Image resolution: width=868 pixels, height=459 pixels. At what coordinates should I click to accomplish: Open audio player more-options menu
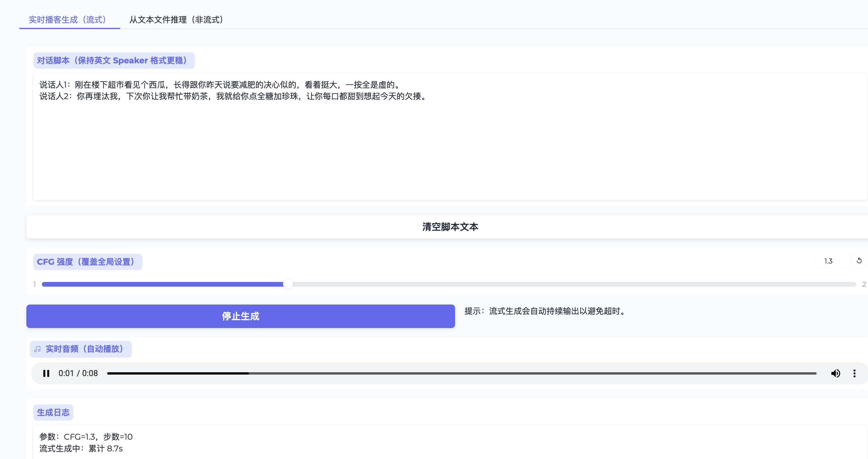854,373
